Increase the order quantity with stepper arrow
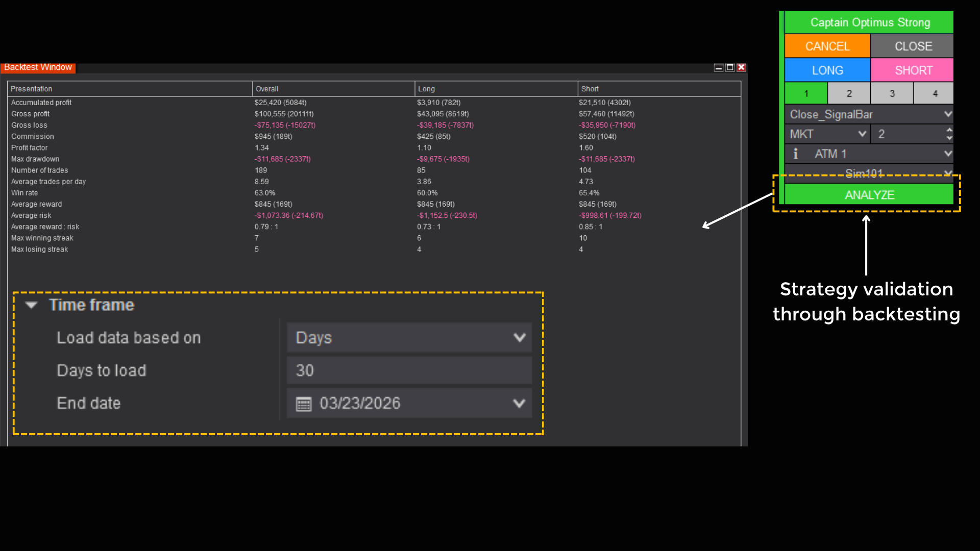Viewport: 980px width, 551px height. point(949,130)
